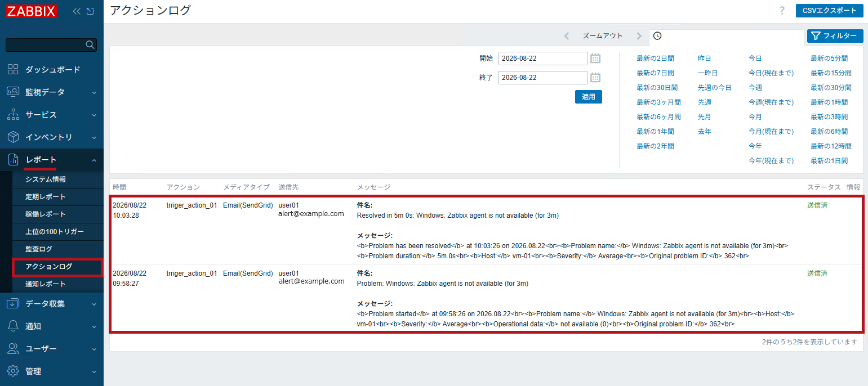Toggle kiosk mode sidebar icon
The width and height of the screenshot is (868, 386).
click(90, 11)
